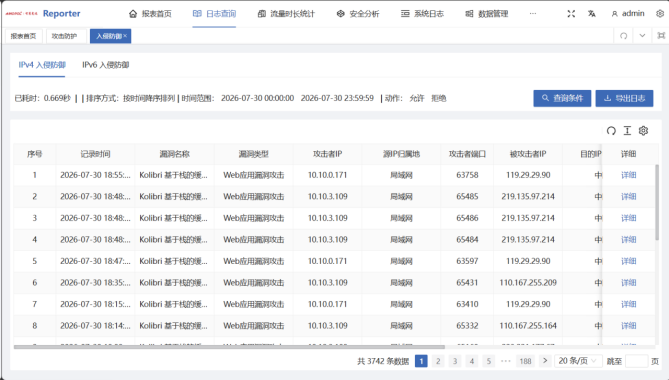Go to next page arrow
The height and width of the screenshot is (380, 669).
coord(545,361)
